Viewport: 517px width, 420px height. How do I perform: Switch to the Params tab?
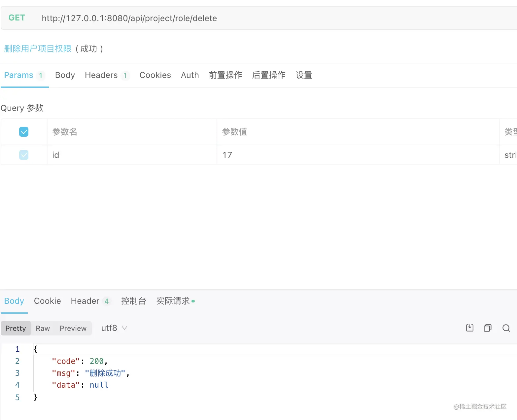point(24,75)
